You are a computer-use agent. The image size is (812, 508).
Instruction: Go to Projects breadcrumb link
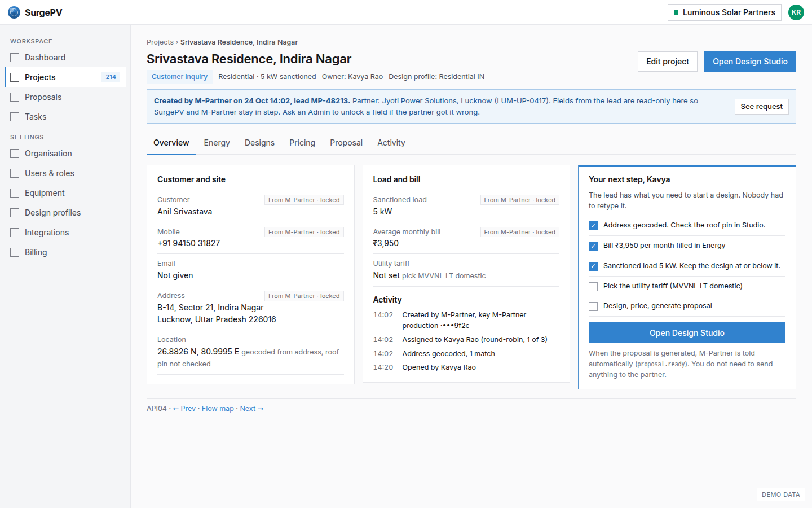click(x=160, y=42)
